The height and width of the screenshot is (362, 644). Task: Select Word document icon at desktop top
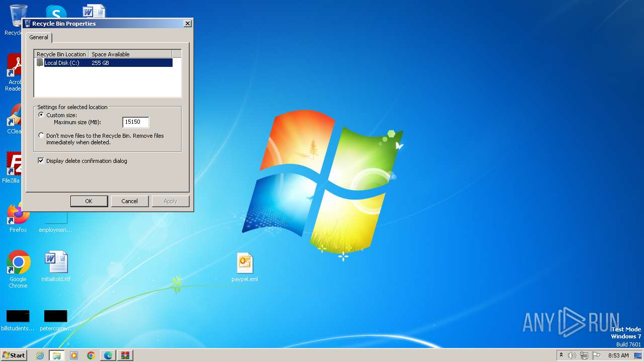click(x=94, y=11)
